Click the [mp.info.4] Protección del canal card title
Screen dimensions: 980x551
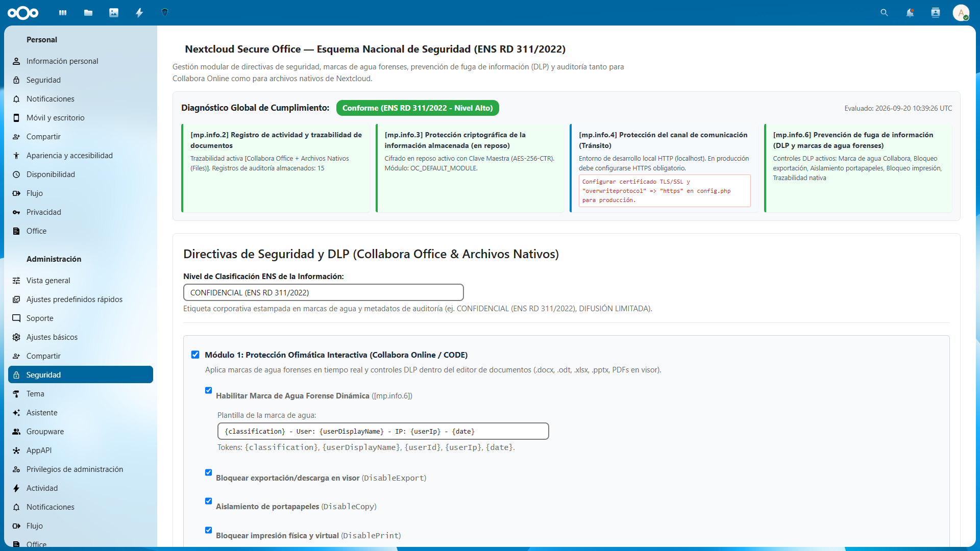click(x=663, y=140)
